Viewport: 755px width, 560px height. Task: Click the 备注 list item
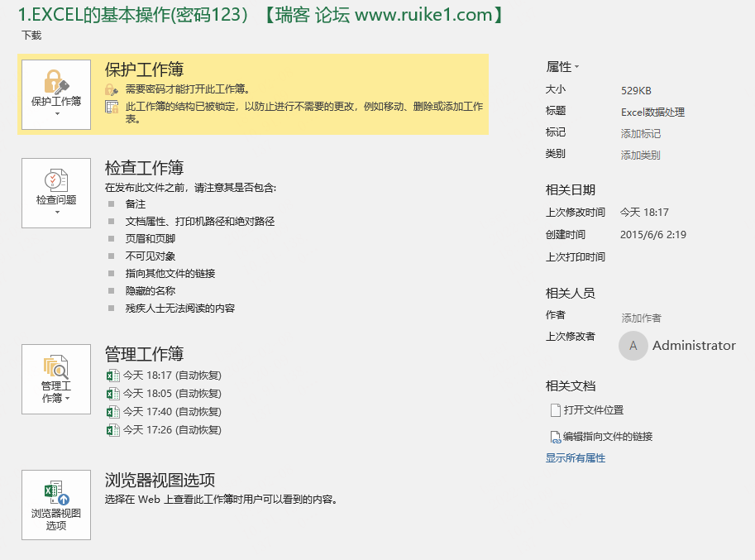(136, 204)
